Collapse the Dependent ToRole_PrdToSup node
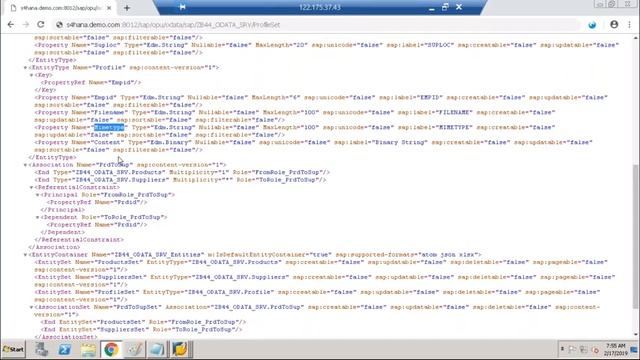The height and width of the screenshot is (360, 640). point(38,218)
